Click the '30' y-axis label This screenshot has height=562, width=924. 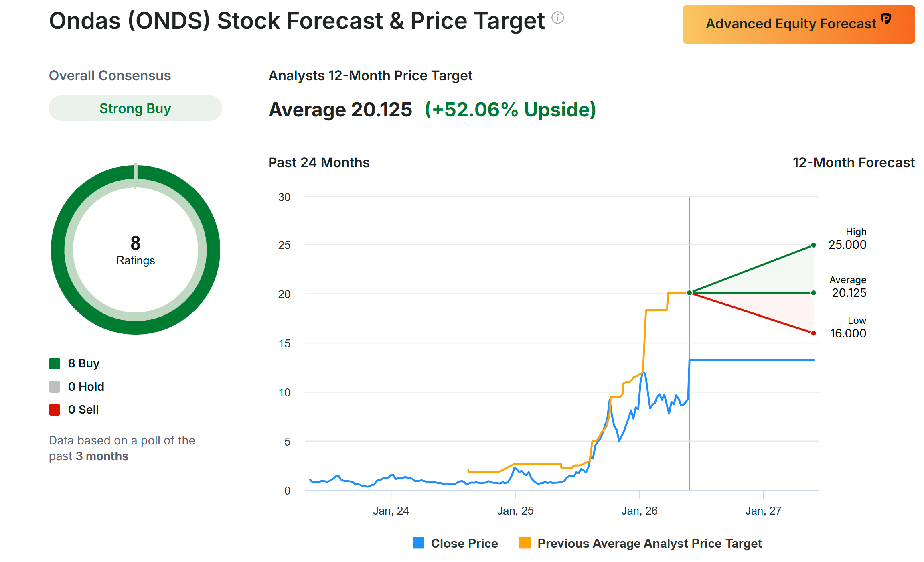coord(284,197)
